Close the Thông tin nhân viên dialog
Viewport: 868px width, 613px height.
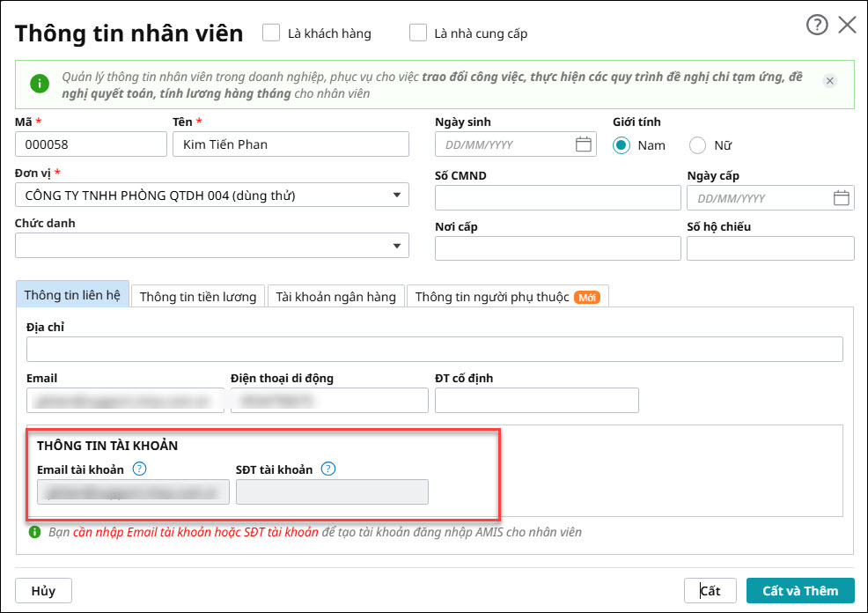[x=847, y=25]
